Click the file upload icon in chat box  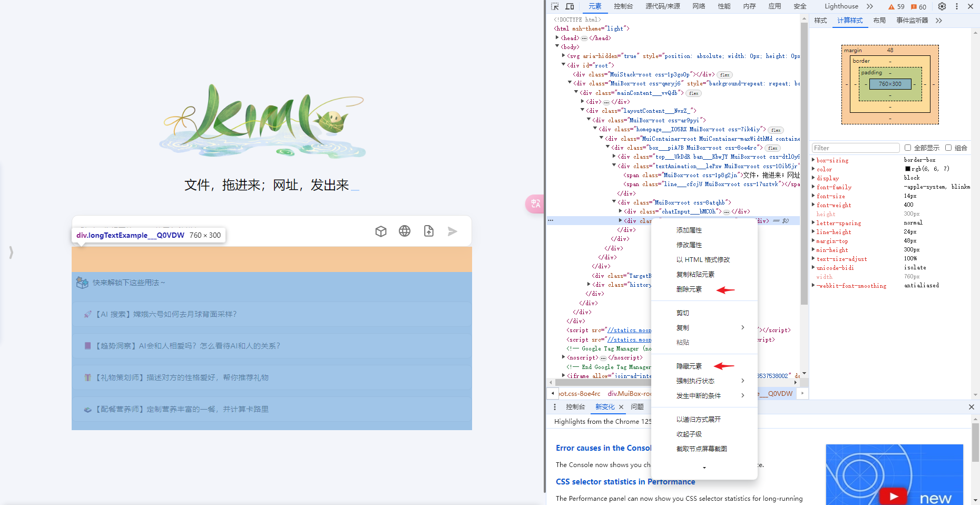[429, 231]
